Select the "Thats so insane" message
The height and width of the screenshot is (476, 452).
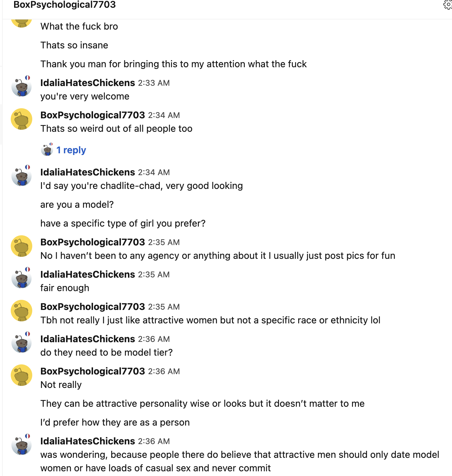(74, 45)
